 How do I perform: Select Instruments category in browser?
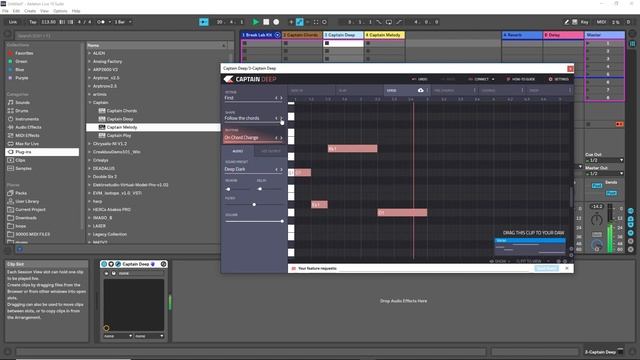point(27,119)
